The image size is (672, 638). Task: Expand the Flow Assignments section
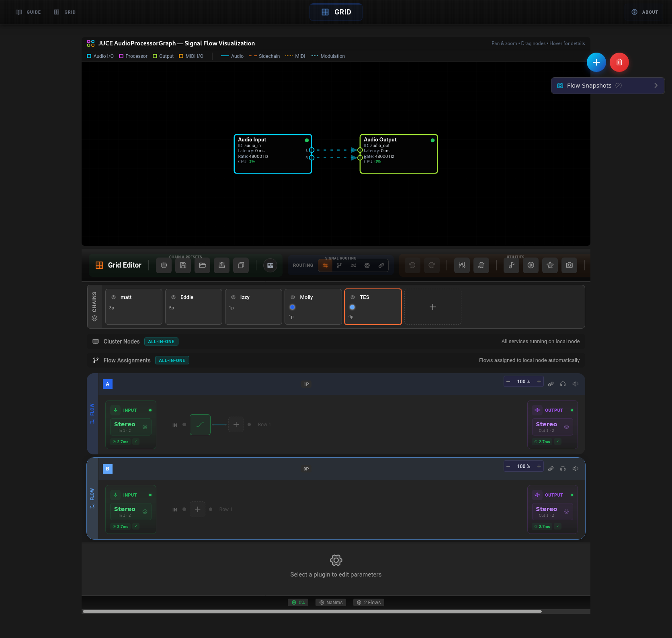click(x=336, y=360)
